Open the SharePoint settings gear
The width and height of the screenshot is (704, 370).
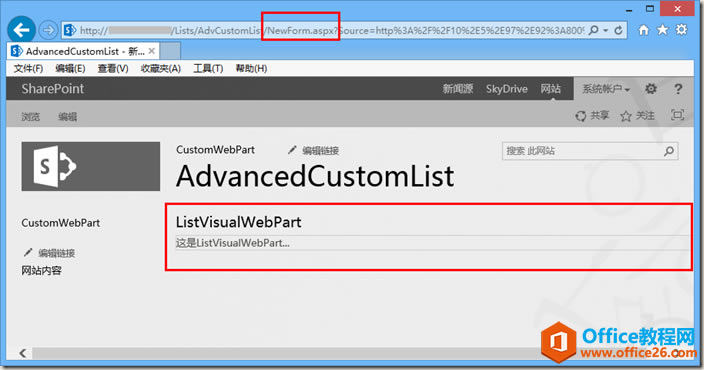[x=651, y=89]
